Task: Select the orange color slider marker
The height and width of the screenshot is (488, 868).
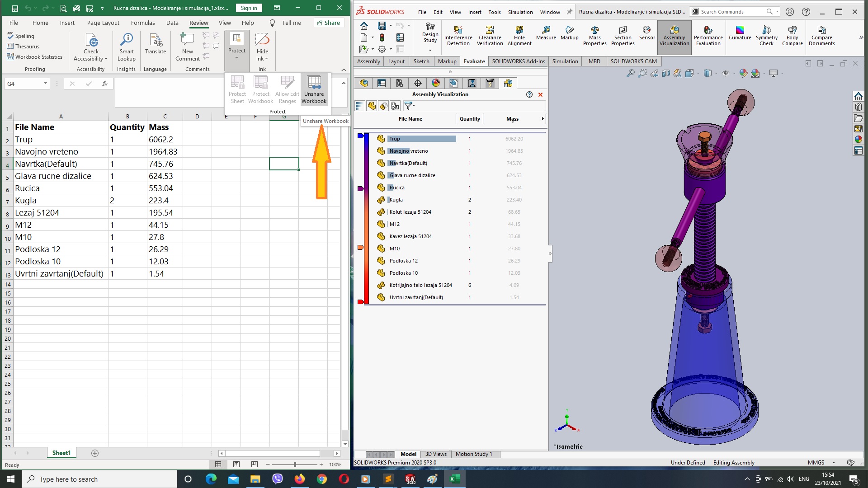Action: click(x=360, y=248)
